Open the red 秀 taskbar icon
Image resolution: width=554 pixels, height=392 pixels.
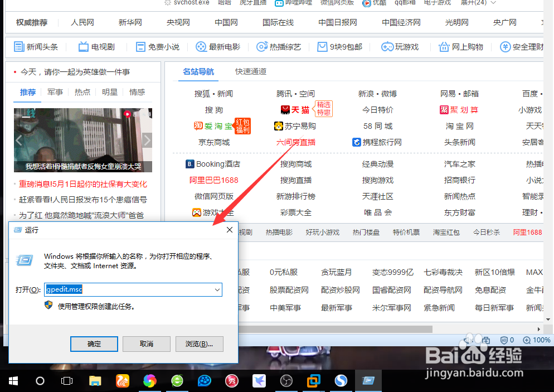click(x=232, y=381)
